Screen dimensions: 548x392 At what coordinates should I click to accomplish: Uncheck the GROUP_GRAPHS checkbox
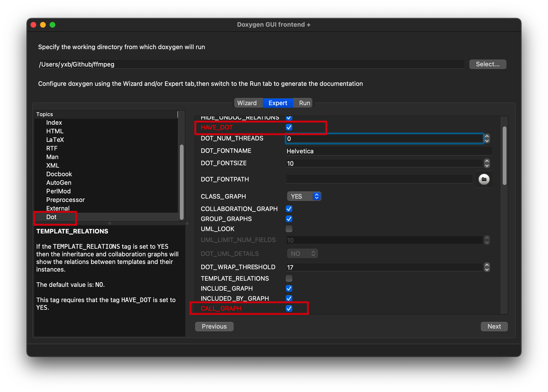tap(289, 219)
